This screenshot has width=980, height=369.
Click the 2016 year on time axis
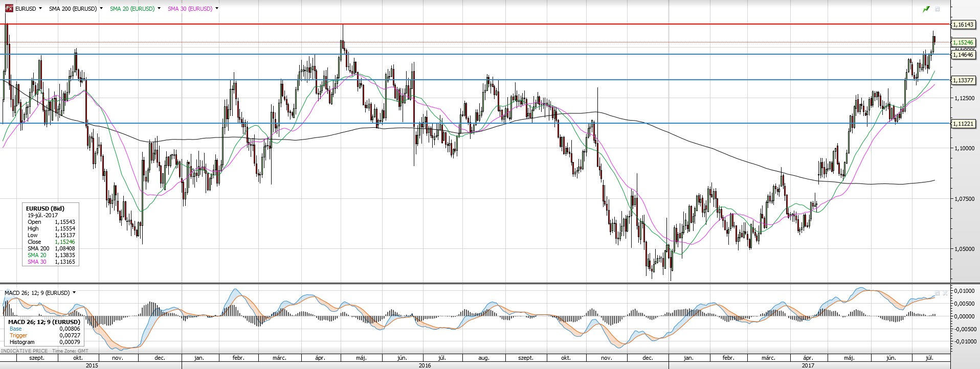(425, 365)
